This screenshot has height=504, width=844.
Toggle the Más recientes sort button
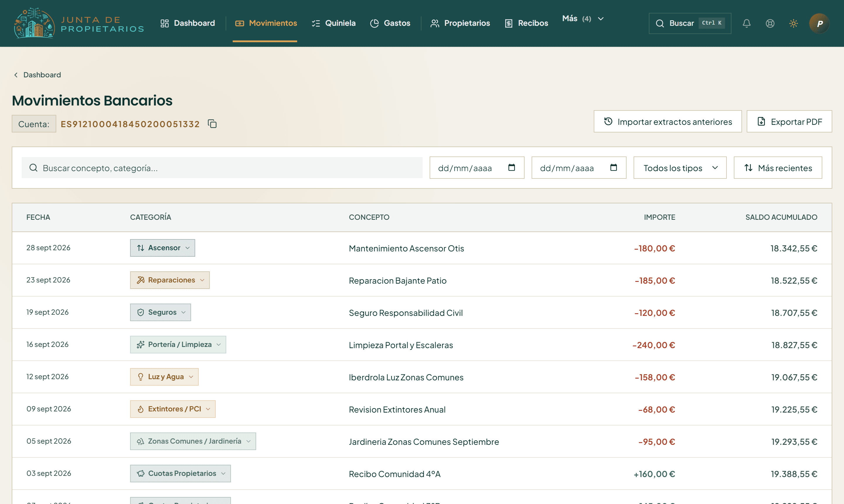click(x=778, y=168)
